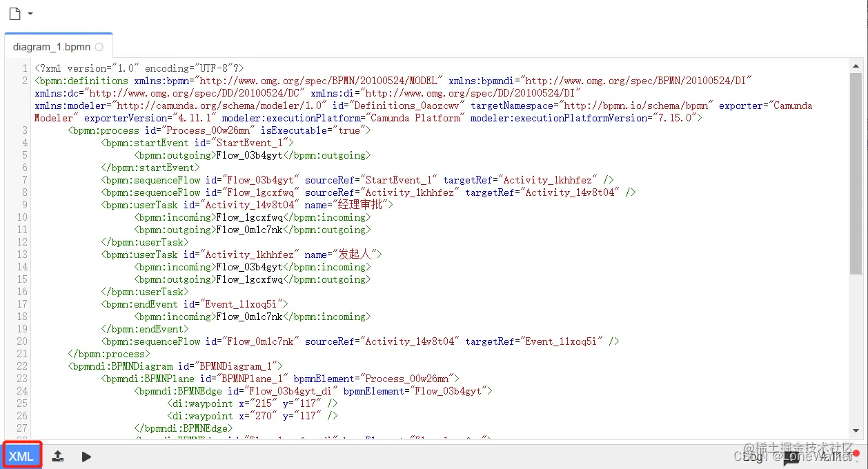Click the </bpmn:process> closing tag
Viewport: 868px width, 469px height.
coord(109,354)
